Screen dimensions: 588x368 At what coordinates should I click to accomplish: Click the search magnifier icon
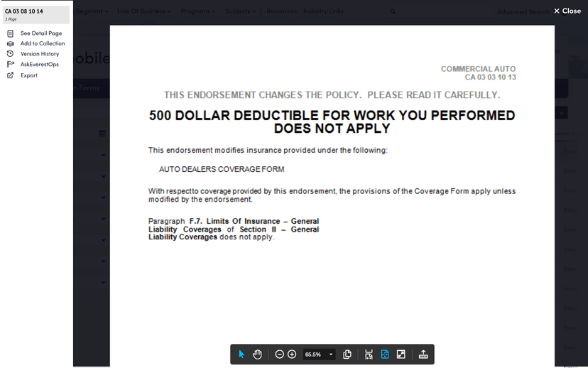click(393, 11)
